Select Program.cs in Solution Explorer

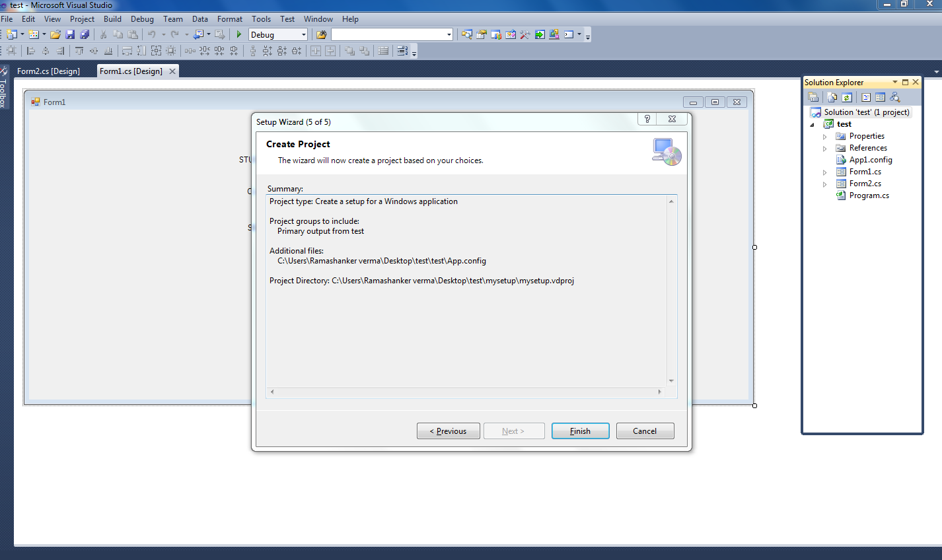click(869, 195)
